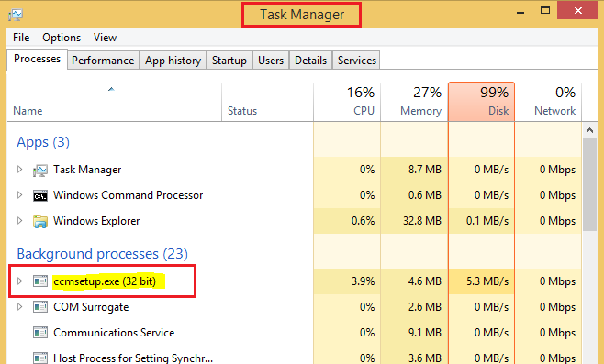Expand the ccmsetup.exe process row
Image resolution: width=604 pixels, height=364 pixels.
pyautogui.click(x=19, y=281)
